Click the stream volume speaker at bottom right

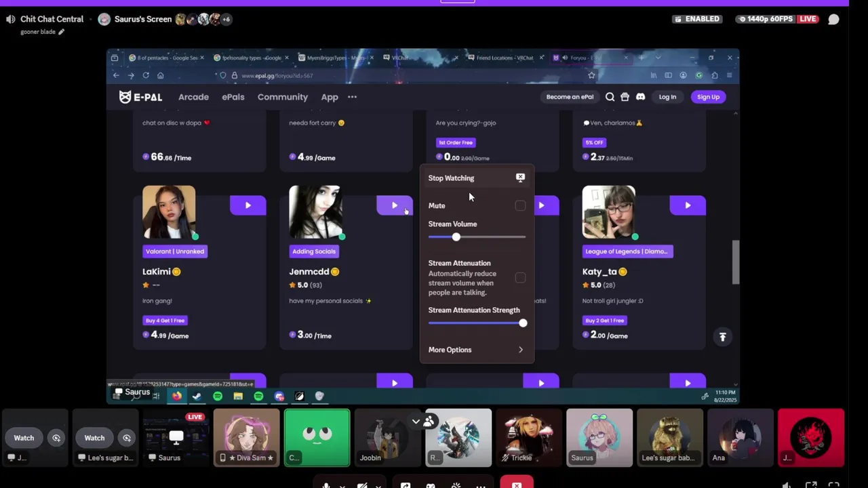(787, 485)
